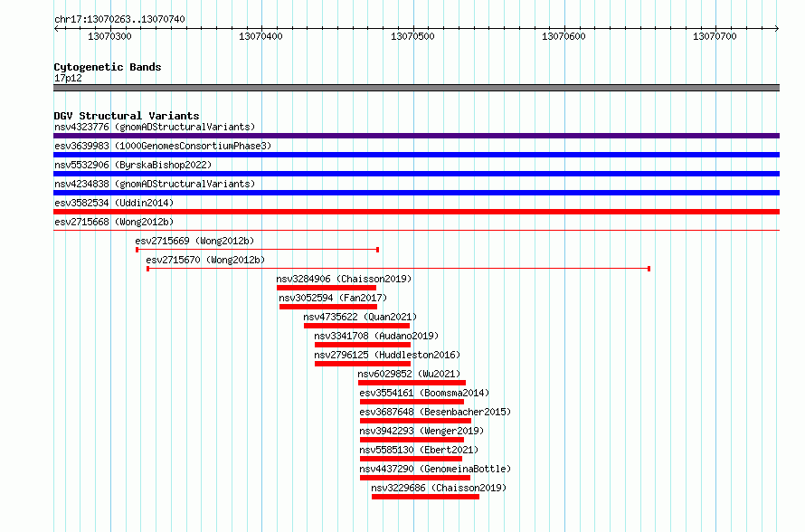Click the DGV Structural Variants track title
The height and width of the screenshot is (532, 805).
pyautogui.click(x=127, y=116)
